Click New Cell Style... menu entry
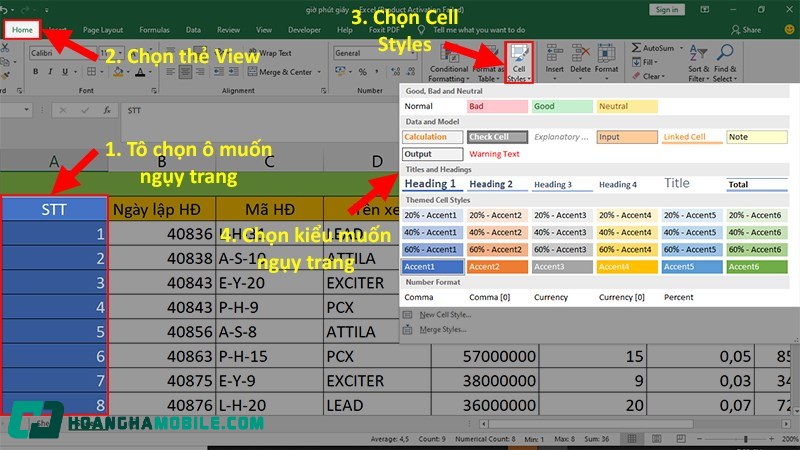The image size is (800, 450). pyautogui.click(x=445, y=315)
